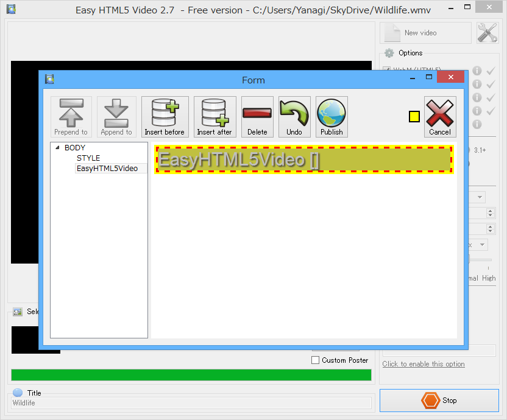
Task: Click the Title bubble icon
Action: click(18, 393)
